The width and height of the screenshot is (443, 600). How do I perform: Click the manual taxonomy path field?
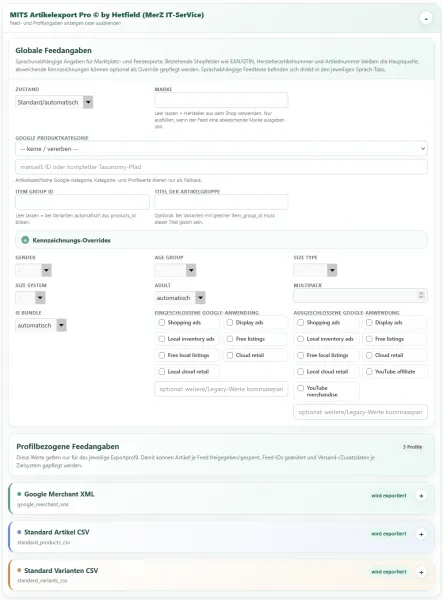tap(221, 167)
